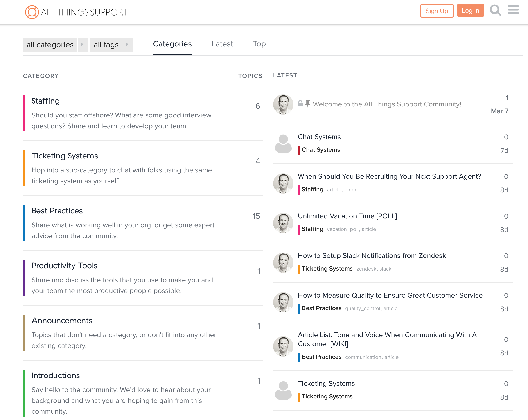
Task: Click poster avatar beside Welcome topic
Action: click(x=283, y=105)
